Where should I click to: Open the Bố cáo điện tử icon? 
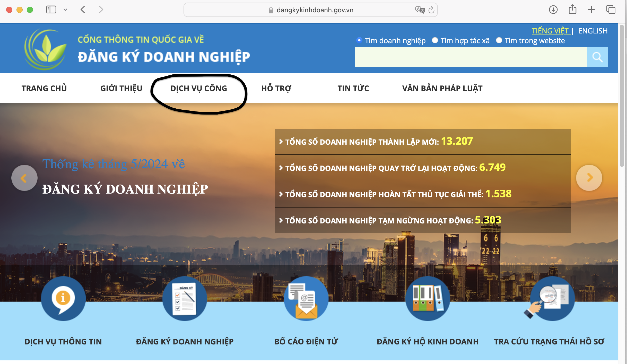(x=306, y=299)
